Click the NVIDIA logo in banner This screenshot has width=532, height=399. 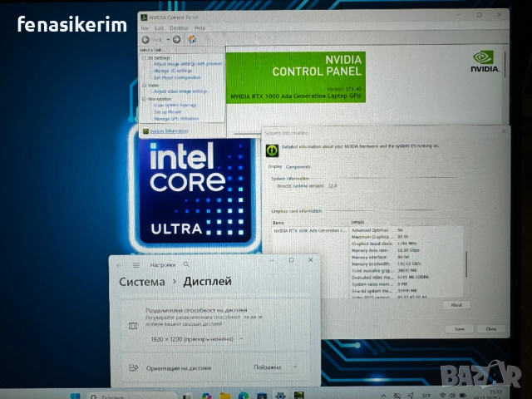(484, 60)
